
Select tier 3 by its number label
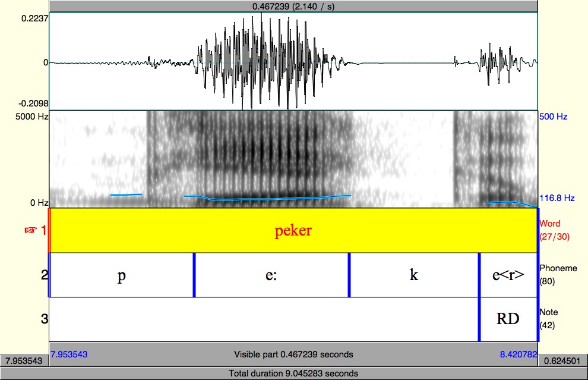pyautogui.click(x=45, y=319)
